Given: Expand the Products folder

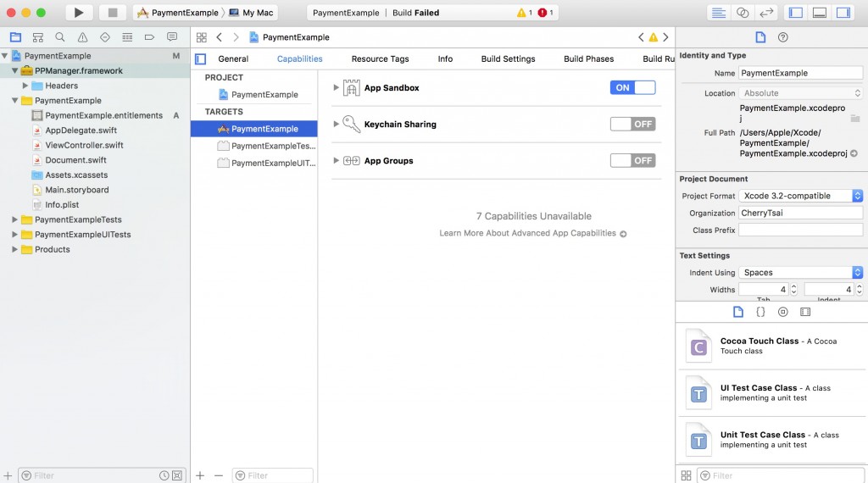Looking at the screenshot, I should [14, 249].
